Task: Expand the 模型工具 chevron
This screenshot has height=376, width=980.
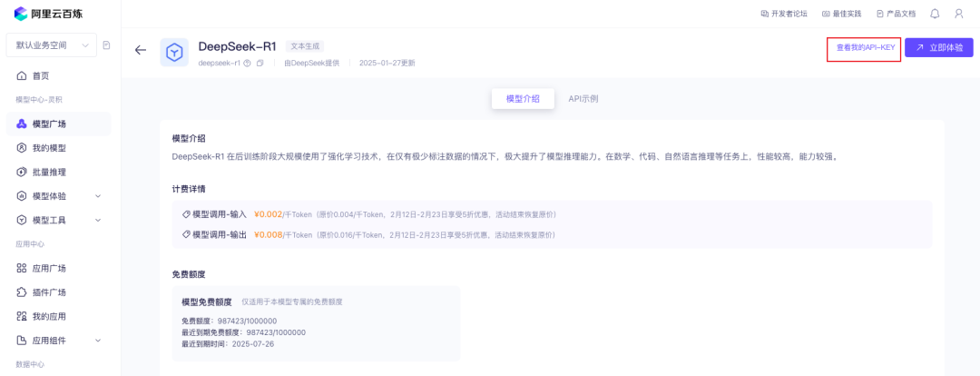Action: [97, 220]
